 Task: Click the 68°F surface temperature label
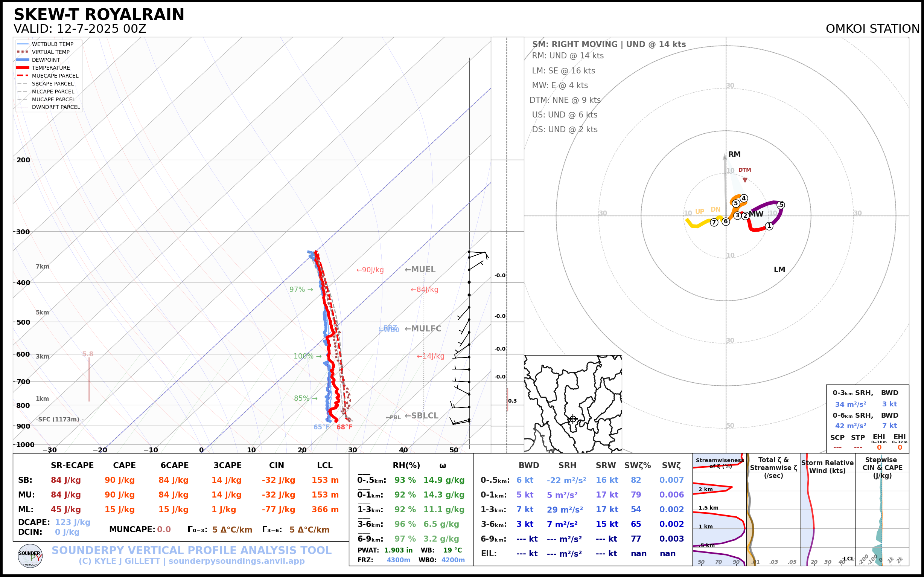[344, 427]
